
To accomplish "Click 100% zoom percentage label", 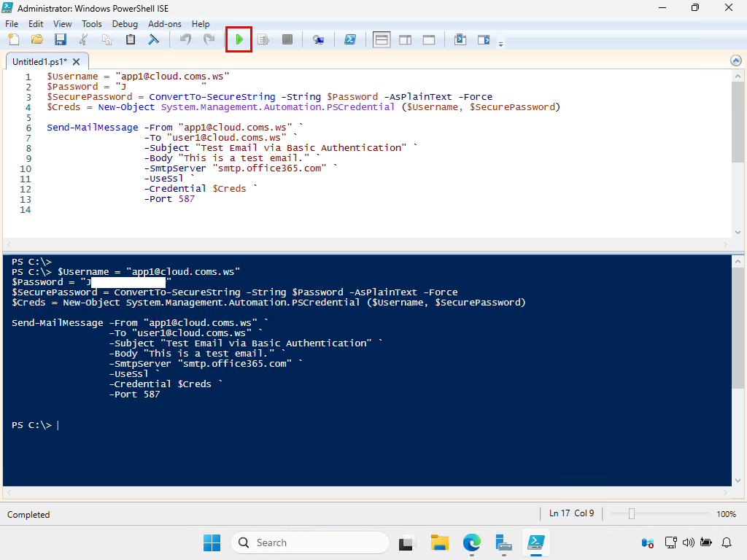I will pyautogui.click(x=726, y=514).
